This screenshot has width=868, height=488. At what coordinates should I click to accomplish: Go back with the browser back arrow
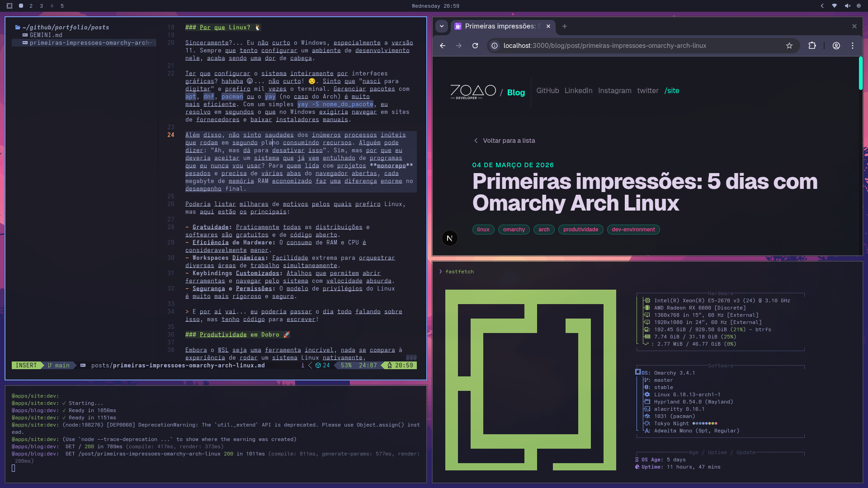(x=443, y=46)
